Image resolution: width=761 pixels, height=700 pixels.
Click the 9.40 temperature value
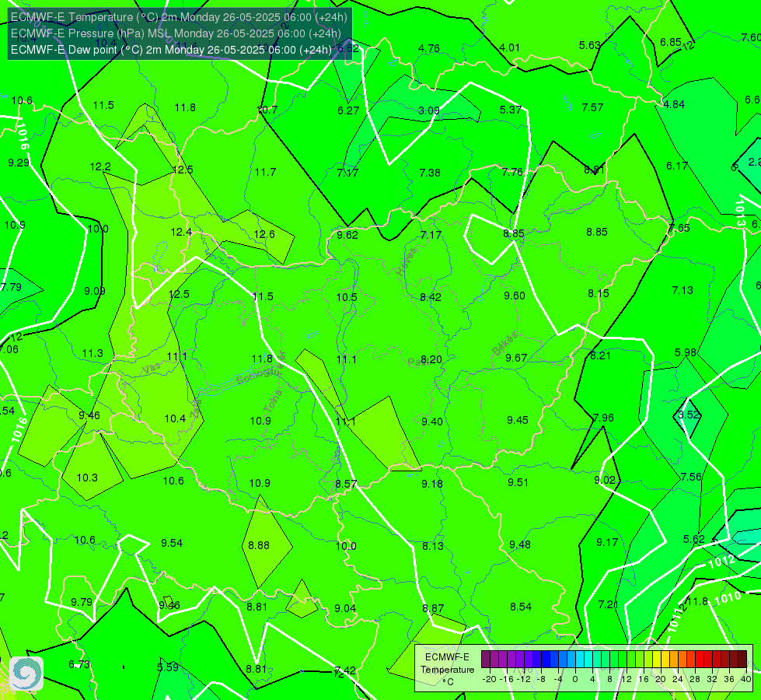(432, 422)
